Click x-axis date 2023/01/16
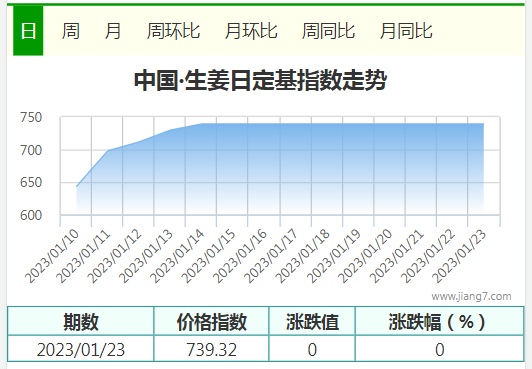 [x=240, y=256]
